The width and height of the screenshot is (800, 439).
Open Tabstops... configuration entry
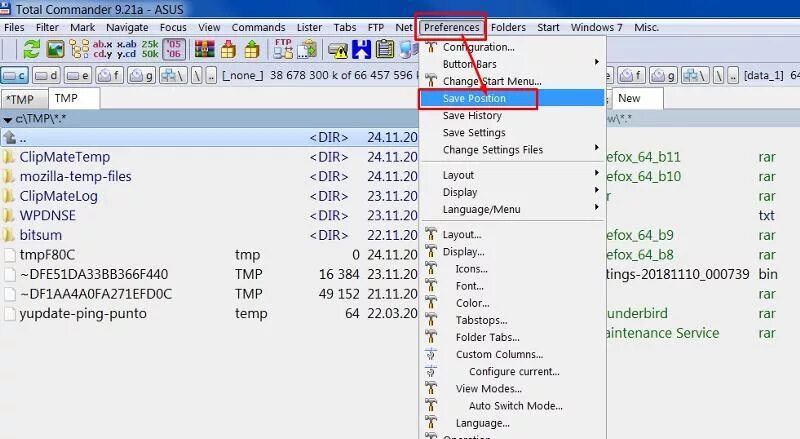(x=512, y=320)
